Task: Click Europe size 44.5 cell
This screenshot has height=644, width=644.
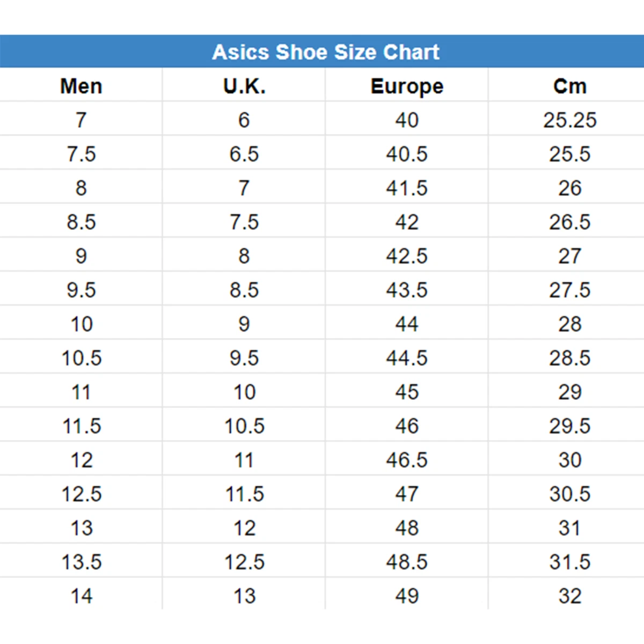Action: pos(407,358)
